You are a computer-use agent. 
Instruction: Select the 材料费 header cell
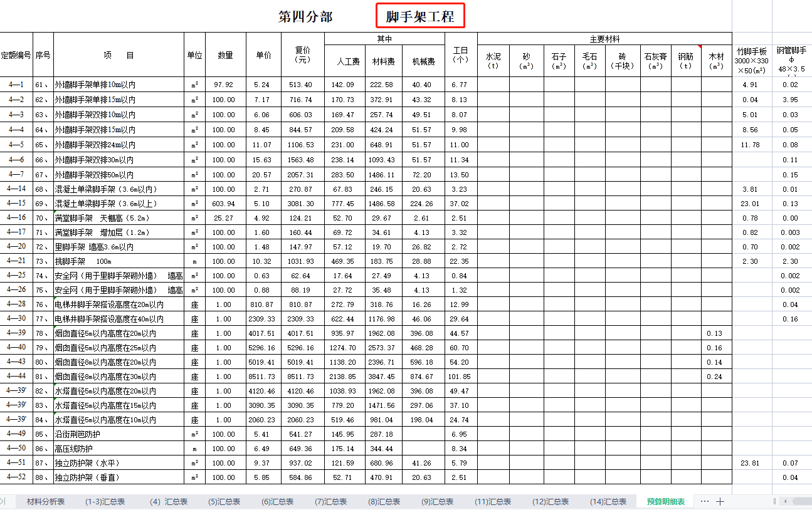point(384,61)
